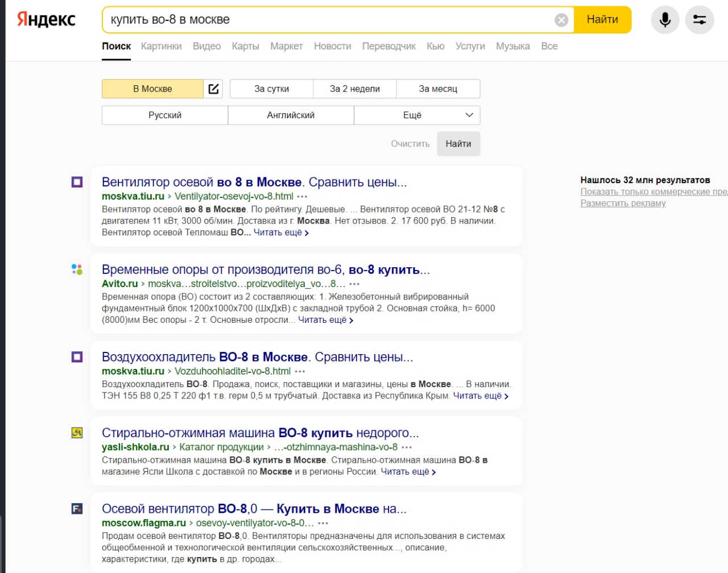
Task: Click the Avito favicon beside Временные опоры result
Action: [x=77, y=269]
